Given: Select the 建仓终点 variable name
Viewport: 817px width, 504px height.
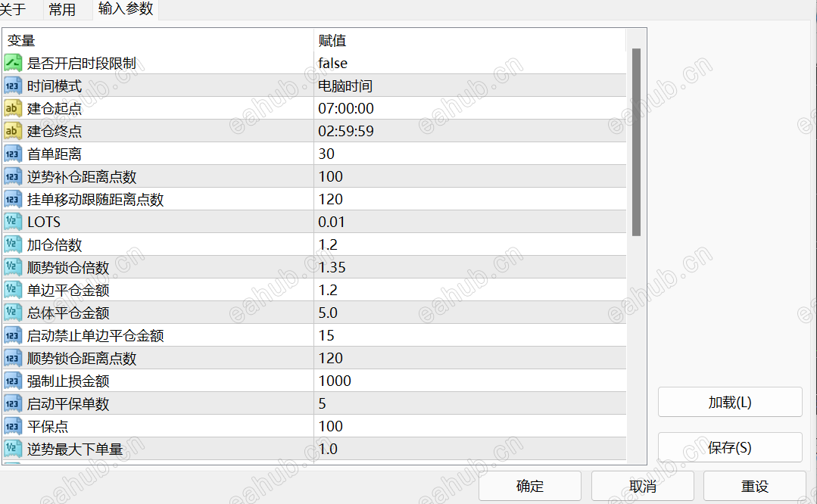Looking at the screenshot, I should click(x=55, y=131).
